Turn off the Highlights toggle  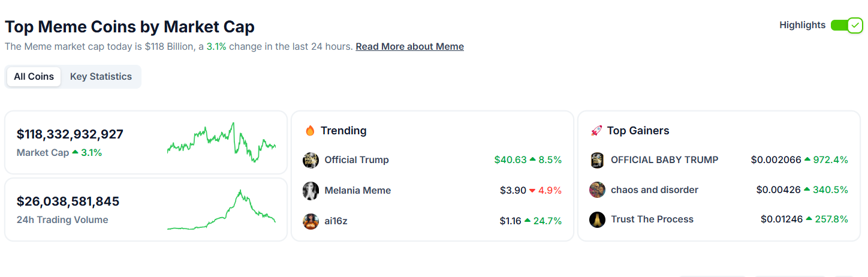click(846, 25)
